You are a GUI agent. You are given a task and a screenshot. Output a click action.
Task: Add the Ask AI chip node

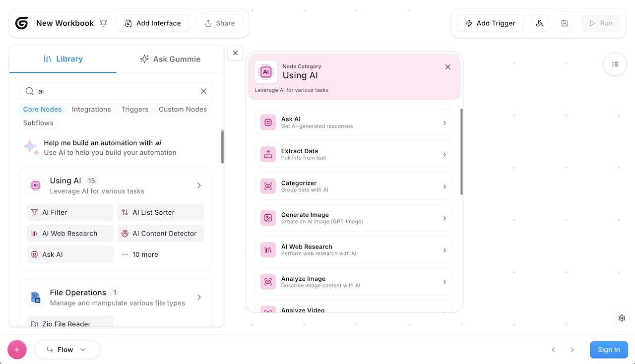pos(70,254)
